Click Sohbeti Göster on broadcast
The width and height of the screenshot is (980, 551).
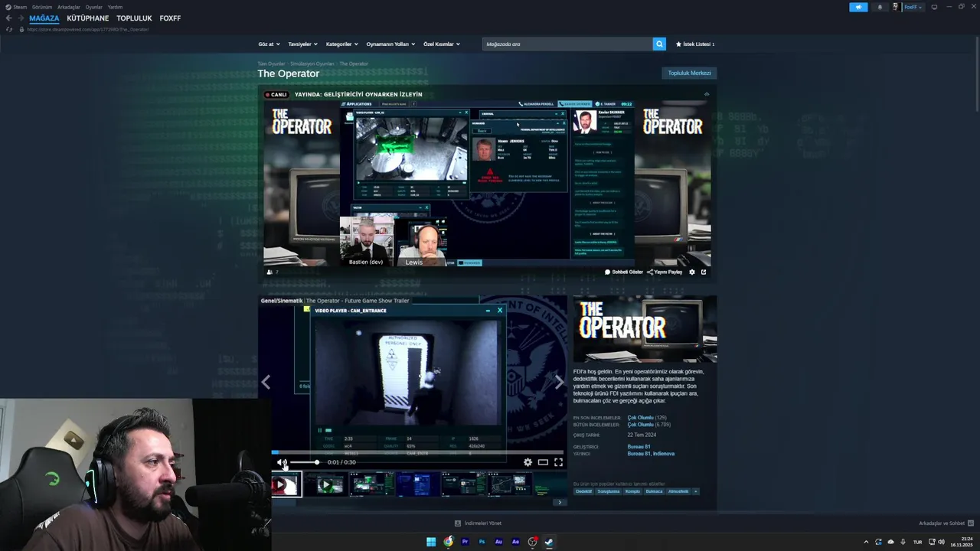tap(624, 272)
